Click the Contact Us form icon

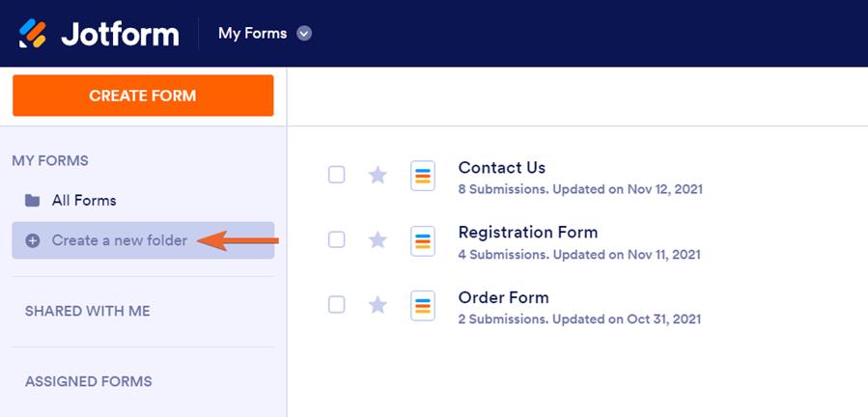[423, 176]
